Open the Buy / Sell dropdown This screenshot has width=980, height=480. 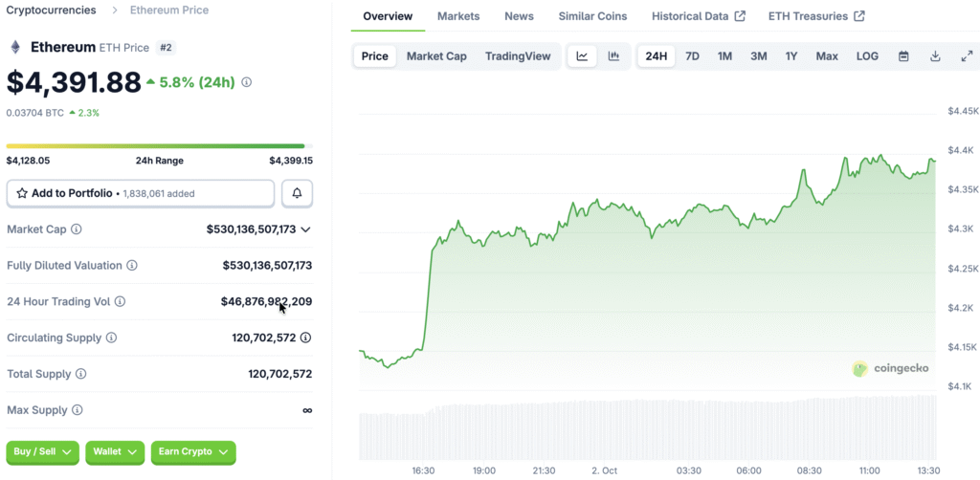[42, 452]
